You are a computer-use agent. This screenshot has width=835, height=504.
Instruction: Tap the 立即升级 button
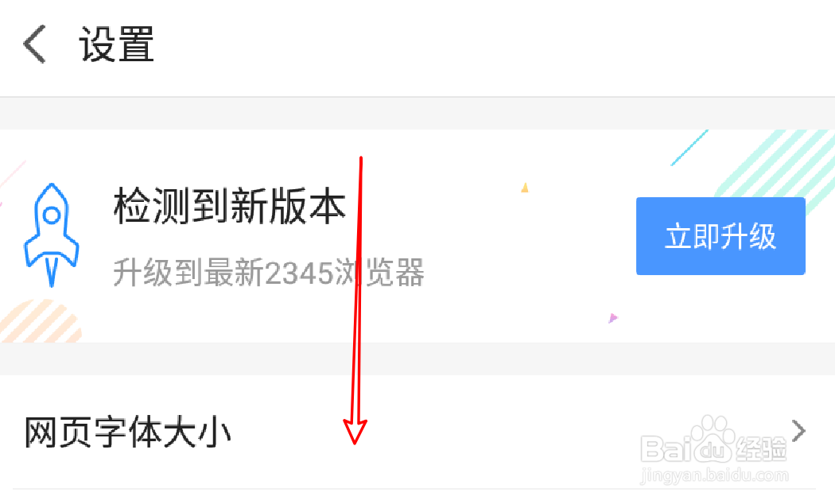[720, 236]
